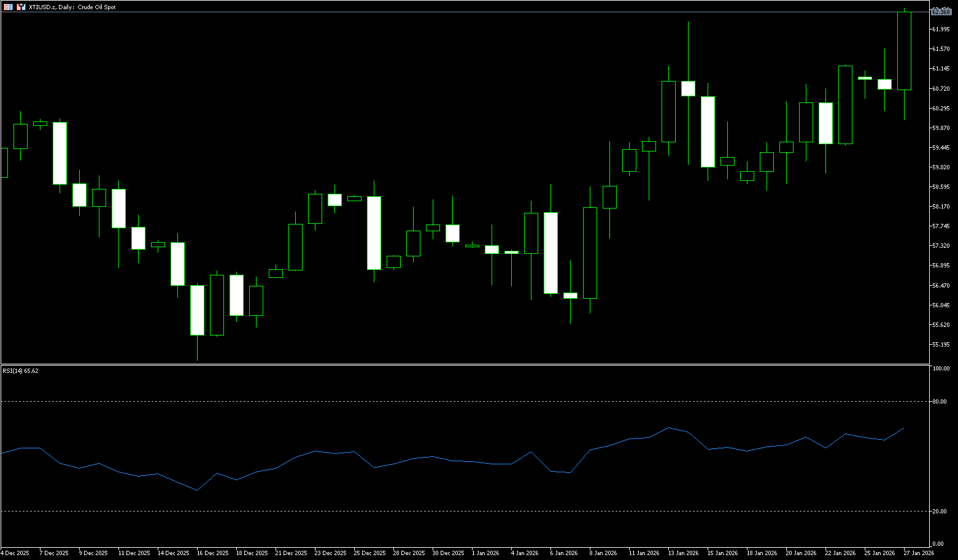
Task: Click the red and blue bars icon
Action: (21, 7)
